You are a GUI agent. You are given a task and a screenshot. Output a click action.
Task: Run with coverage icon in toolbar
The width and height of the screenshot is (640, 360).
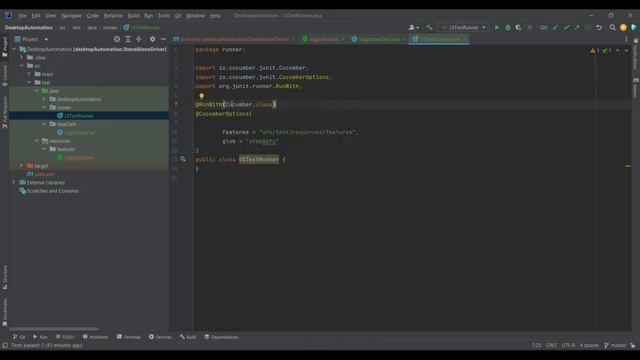pos(518,28)
